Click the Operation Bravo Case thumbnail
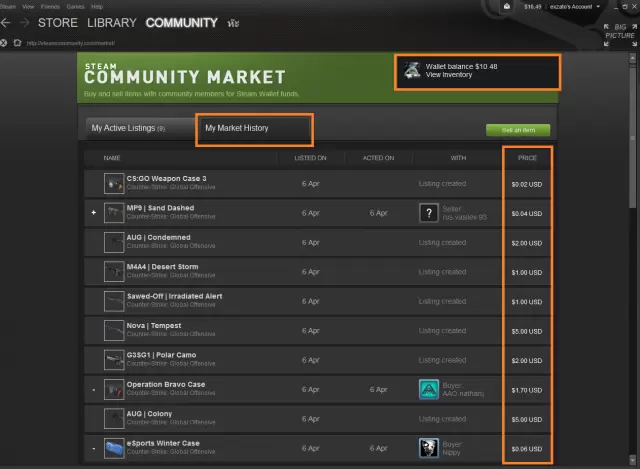This screenshot has width=640, height=469. tap(114, 389)
